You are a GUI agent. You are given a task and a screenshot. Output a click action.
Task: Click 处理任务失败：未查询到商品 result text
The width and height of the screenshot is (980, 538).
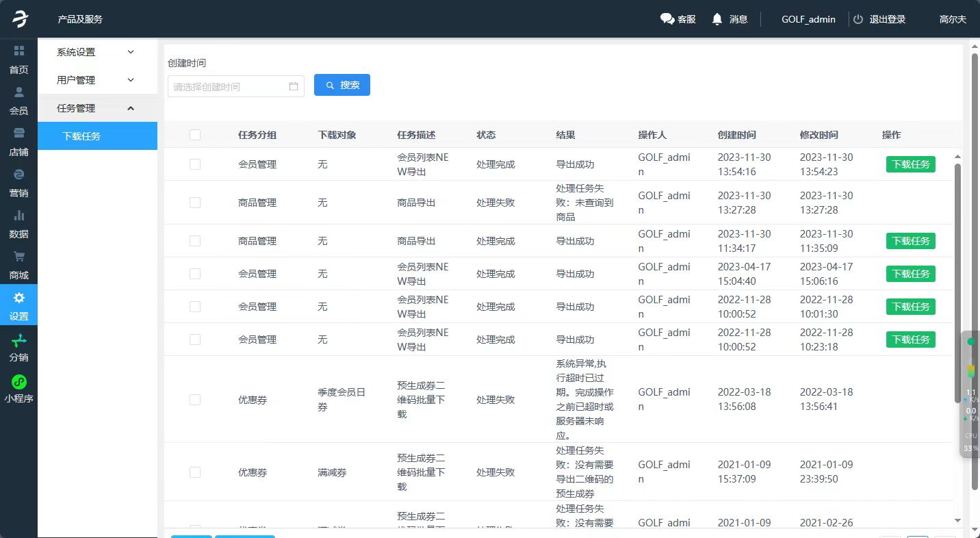pyautogui.click(x=584, y=203)
